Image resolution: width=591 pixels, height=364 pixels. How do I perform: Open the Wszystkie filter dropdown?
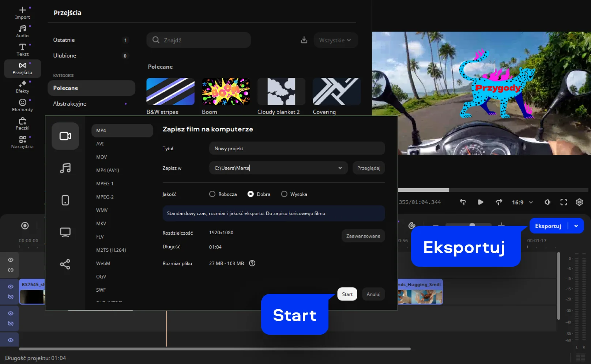[x=335, y=40]
